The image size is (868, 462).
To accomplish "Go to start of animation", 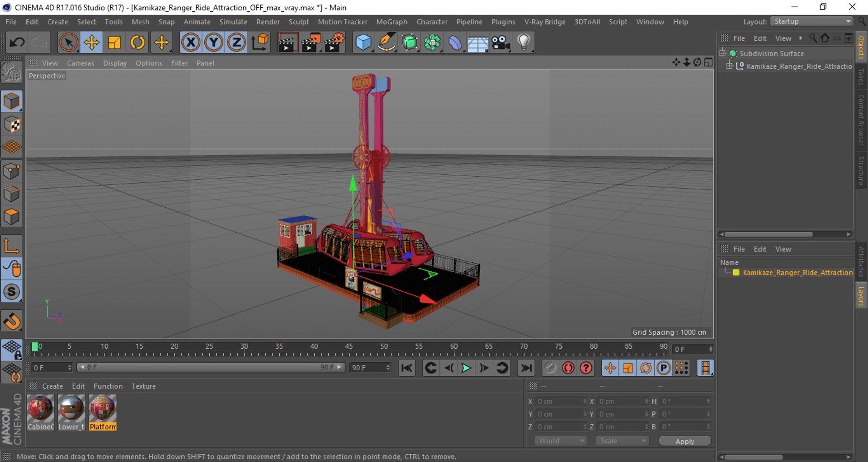I will click(x=407, y=368).
